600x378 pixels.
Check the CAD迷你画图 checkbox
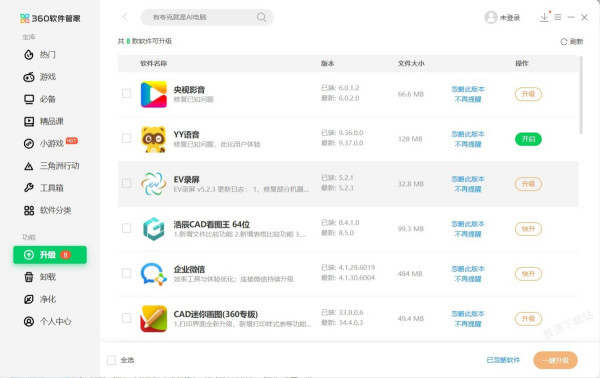pyautogui.click(x=126, y=318)
